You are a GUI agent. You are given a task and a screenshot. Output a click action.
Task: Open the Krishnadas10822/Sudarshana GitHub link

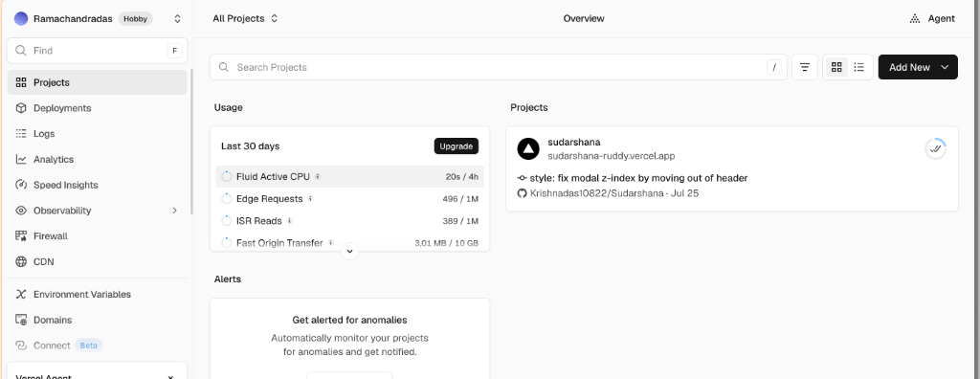coord(597,194)
